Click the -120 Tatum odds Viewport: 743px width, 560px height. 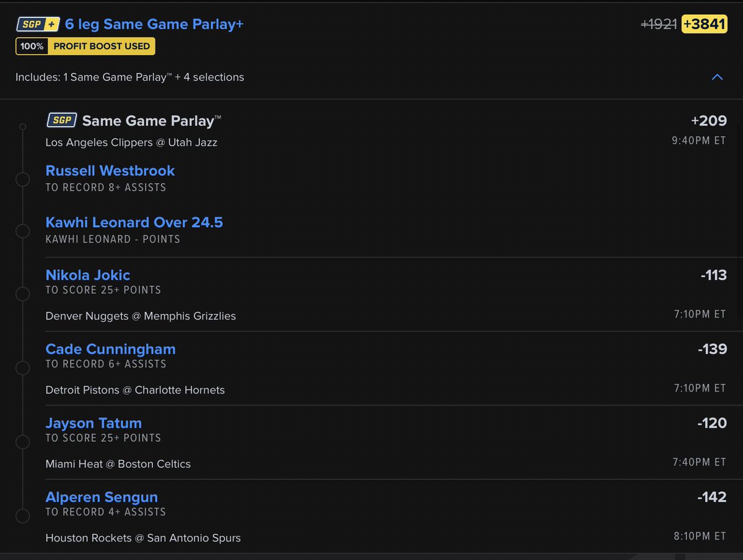coord(712,423)
